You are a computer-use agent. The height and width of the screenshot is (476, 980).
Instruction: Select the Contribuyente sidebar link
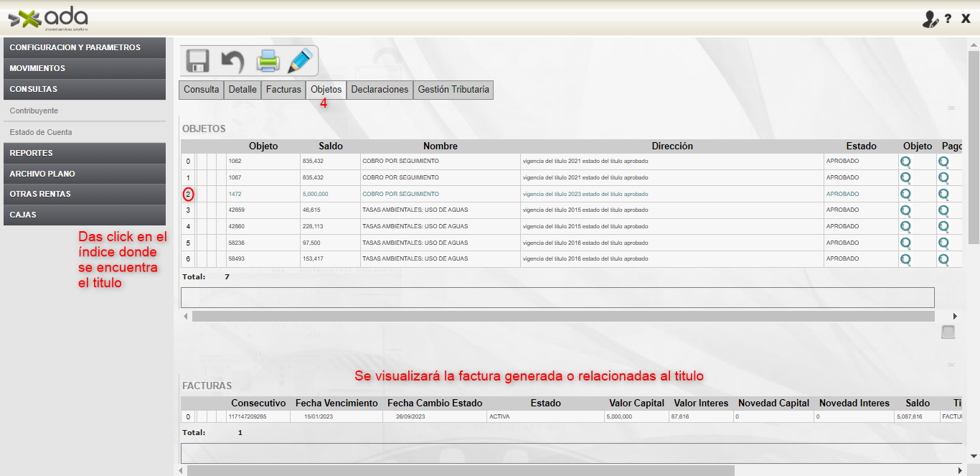click(x=34, y=111)
